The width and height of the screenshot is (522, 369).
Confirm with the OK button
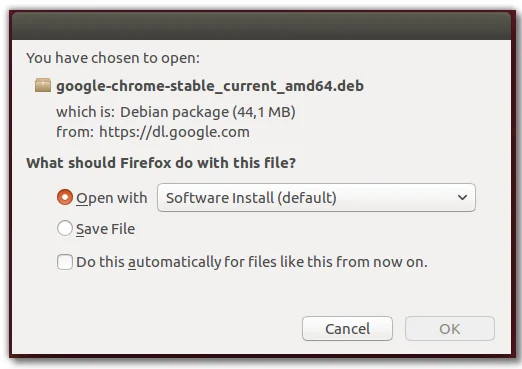[450, 329]
